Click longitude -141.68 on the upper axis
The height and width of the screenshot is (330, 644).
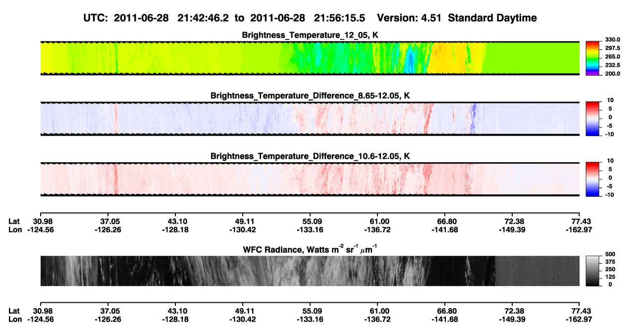click(x=444, y=230)
